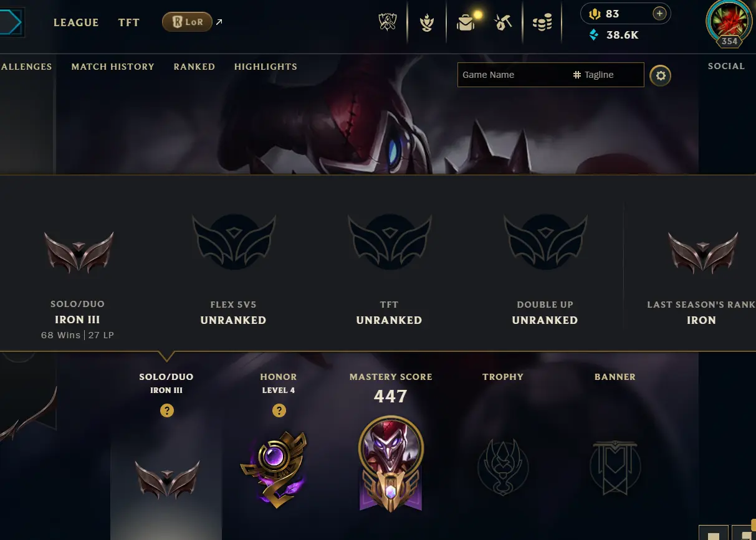Viewport: 756px width, 540px height.
Task: Select the Mastery Score champion emblem
Action: pos(391,462)
